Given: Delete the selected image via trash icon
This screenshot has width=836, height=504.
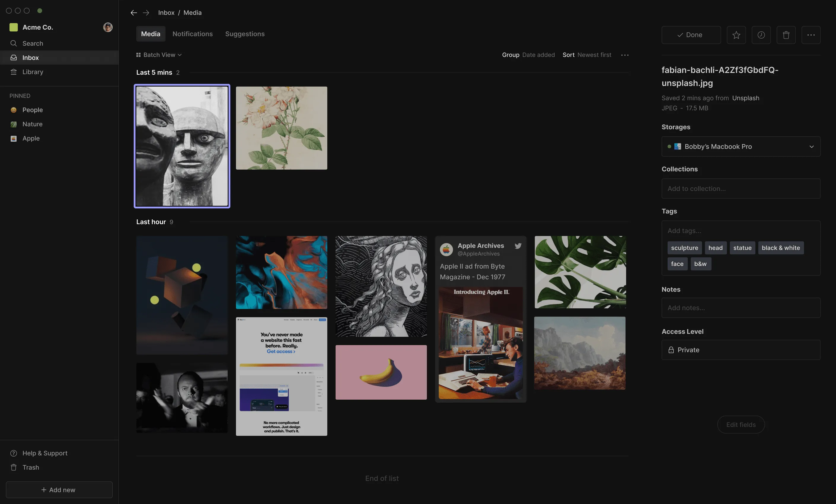Looking at the screenshot, I should click(x=786, y=35).
